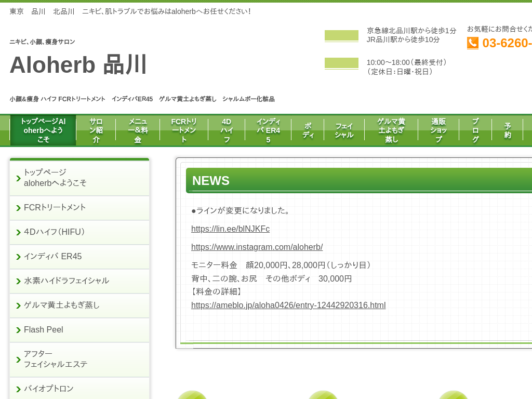Image resolution: width=532 pixels, height=399 pixels.
Task: Click text JR品川駅から徒歩10分
Action: [x=403, y=39]
